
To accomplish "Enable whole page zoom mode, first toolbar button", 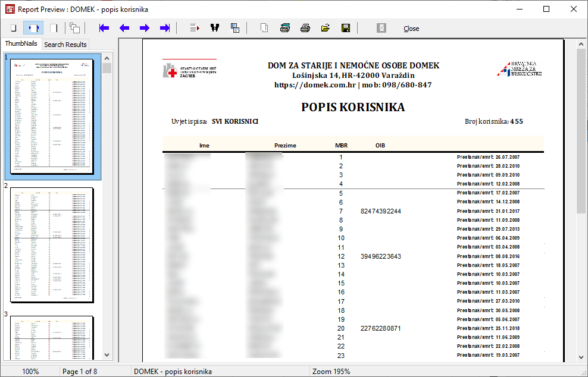I will coord(13,28).
